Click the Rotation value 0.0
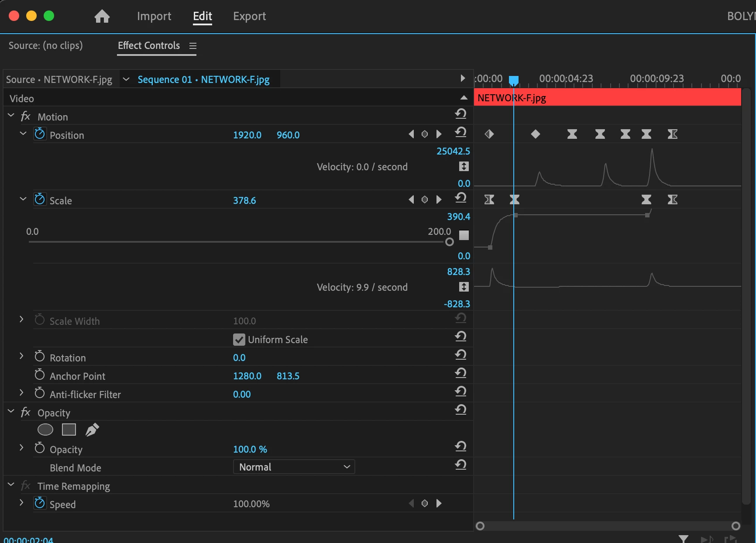 [x=239, y=357]
